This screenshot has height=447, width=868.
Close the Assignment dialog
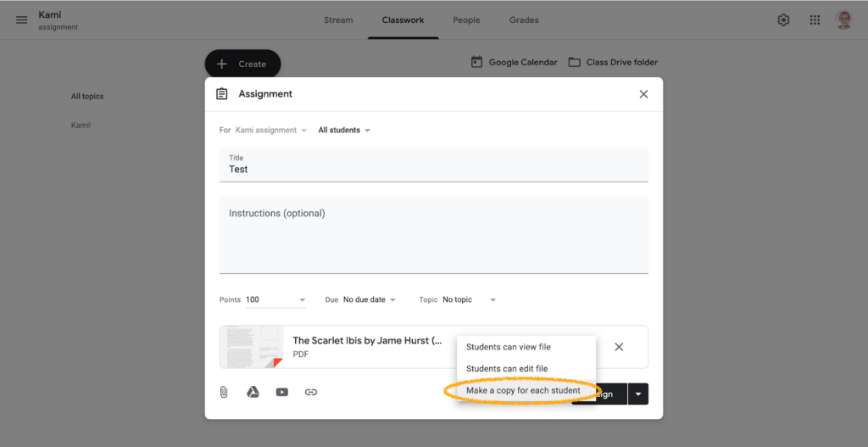[x=643, y=94]
